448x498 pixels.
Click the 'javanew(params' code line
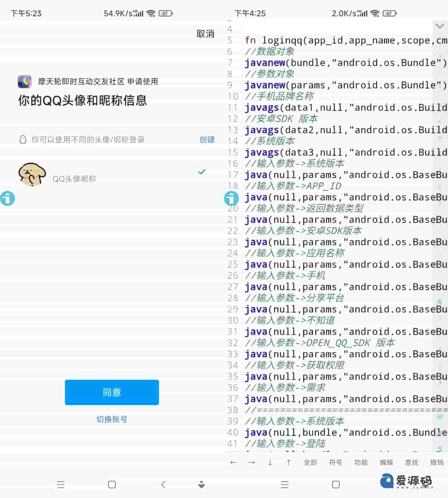pyautogui.click(x=346, y=85)
